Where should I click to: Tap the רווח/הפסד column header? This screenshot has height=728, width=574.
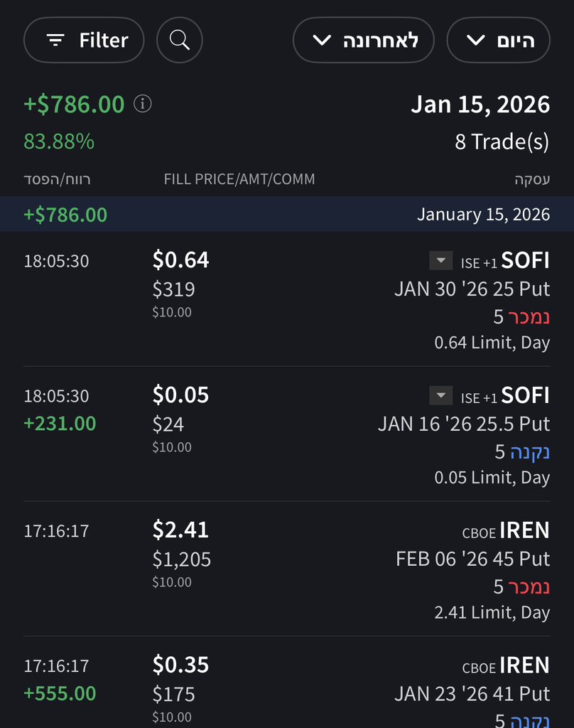tap(58, 180)
